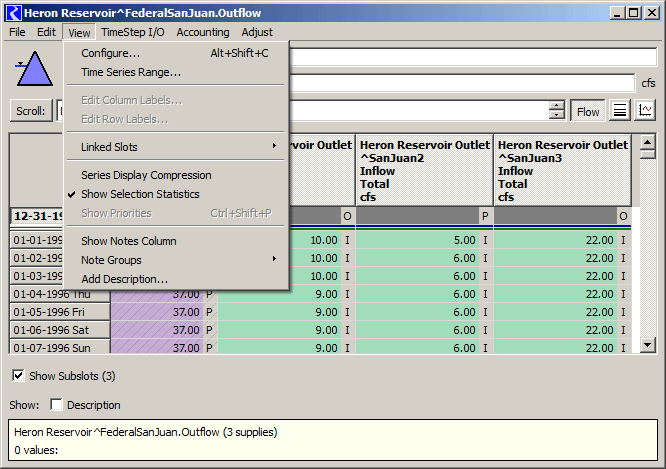Image resolution: width=666 pixels, height=469 pixels.
Task: Click the P flag header of SanJuan2 column
Action: tap(485, 216)
